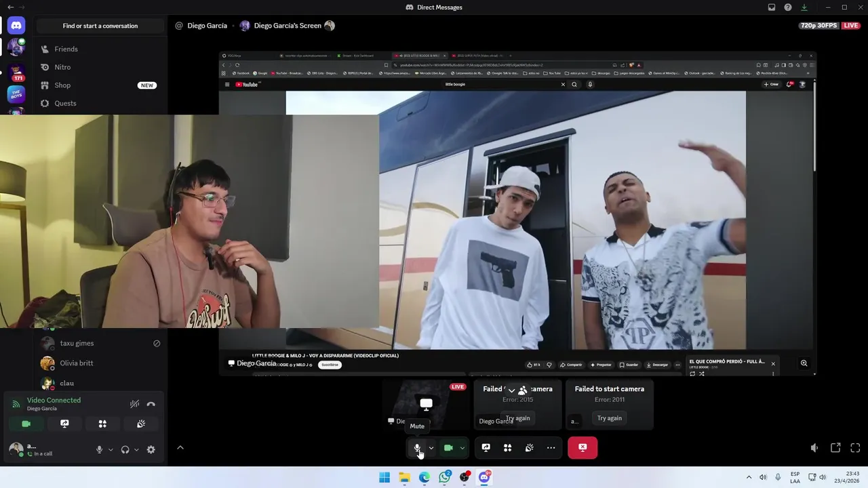The height and width of the screenshot is (488, 868).
Task: Adjust stream volume speaker icon
Action: (x=814, y=448)
